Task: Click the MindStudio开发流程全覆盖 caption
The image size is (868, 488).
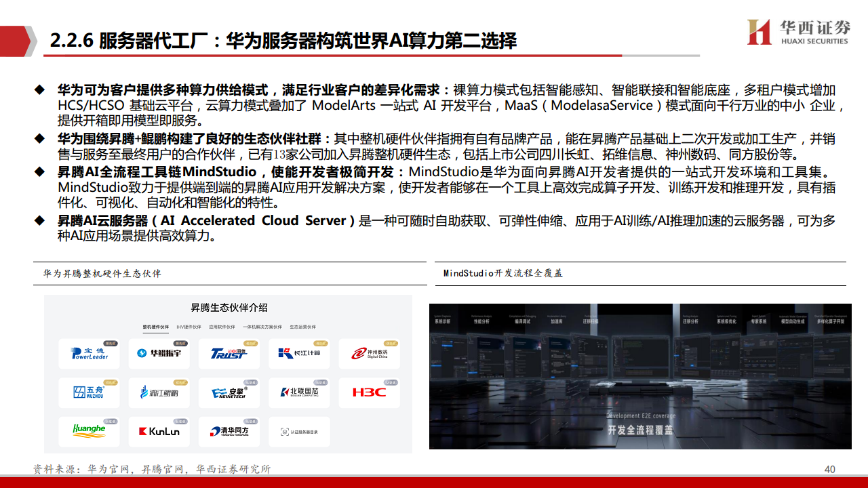Action: click(503, 273)
